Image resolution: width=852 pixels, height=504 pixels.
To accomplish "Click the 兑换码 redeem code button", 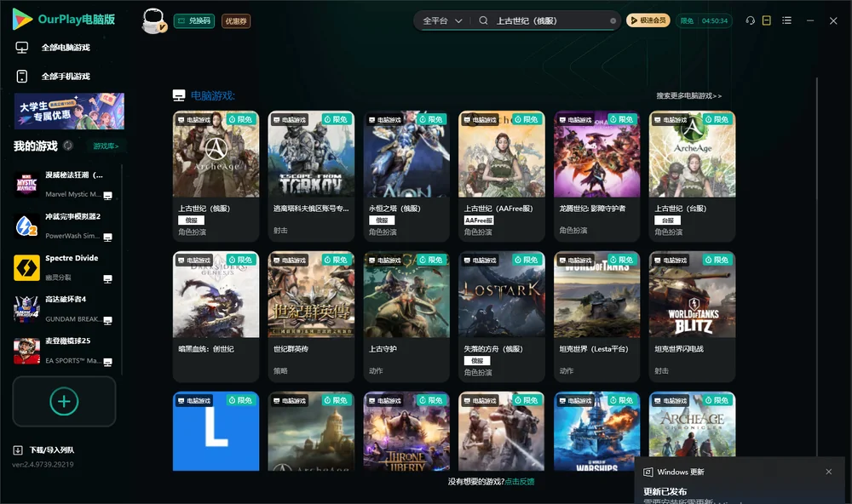I will 194,20.
